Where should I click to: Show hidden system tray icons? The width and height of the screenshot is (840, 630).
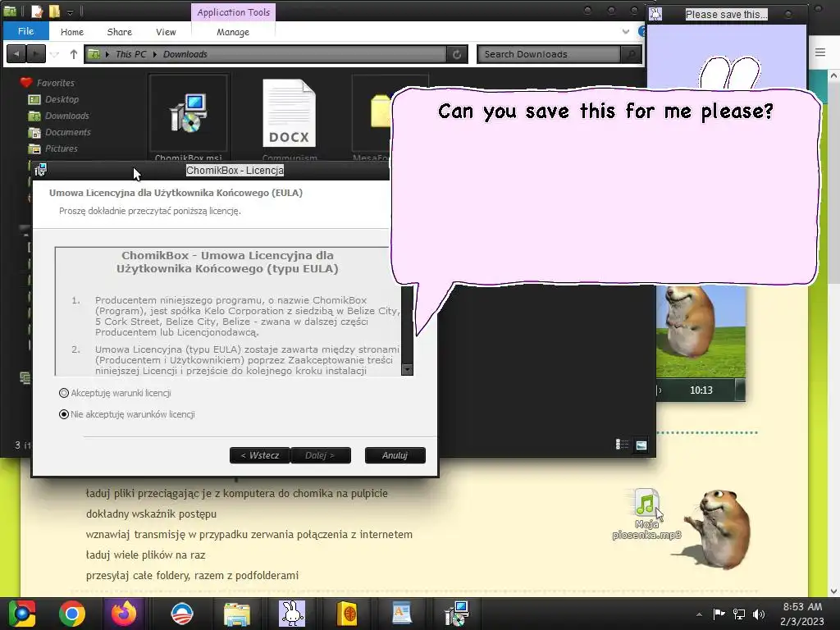click(x=699, y=614)
